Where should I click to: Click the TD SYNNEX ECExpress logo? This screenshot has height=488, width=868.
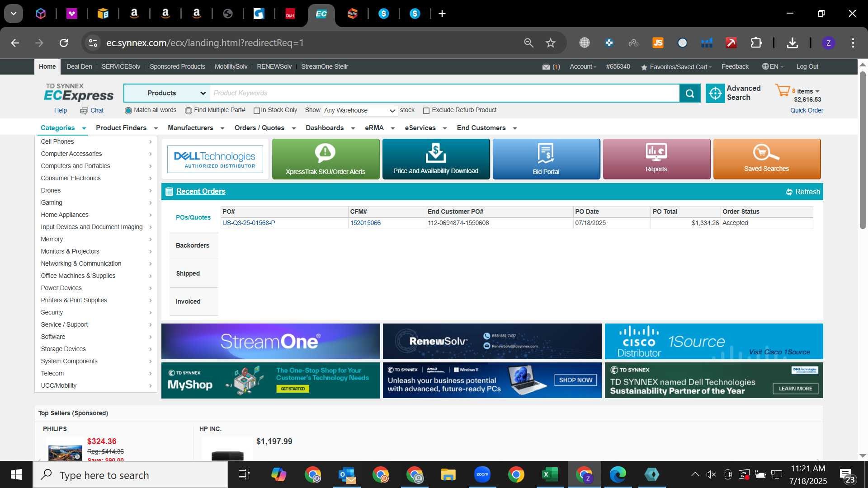tap(79, 93)
